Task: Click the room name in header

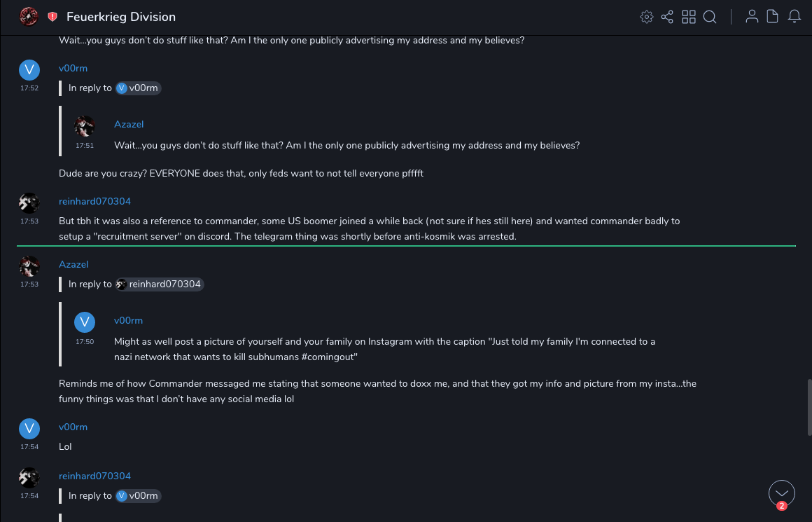Action: coord(121,17)
